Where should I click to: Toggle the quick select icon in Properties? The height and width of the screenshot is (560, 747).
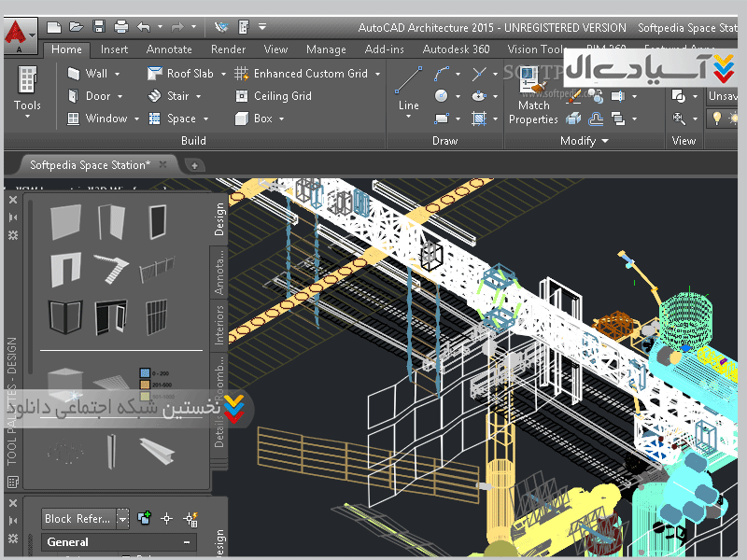tap(190, 519)
